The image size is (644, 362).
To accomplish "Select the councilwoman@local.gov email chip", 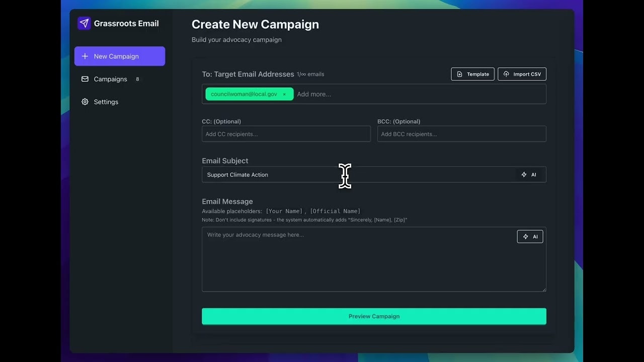I will 244,94.
